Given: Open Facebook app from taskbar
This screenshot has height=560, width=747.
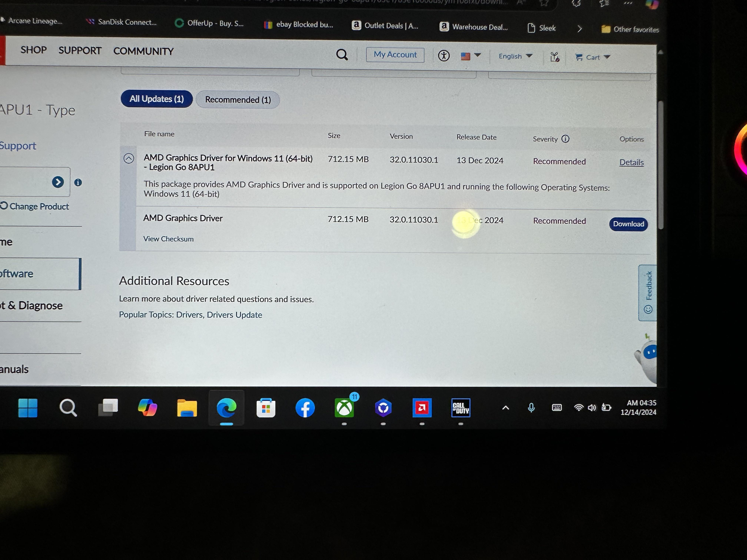Looking at the screenshot, I should (305, 408).
